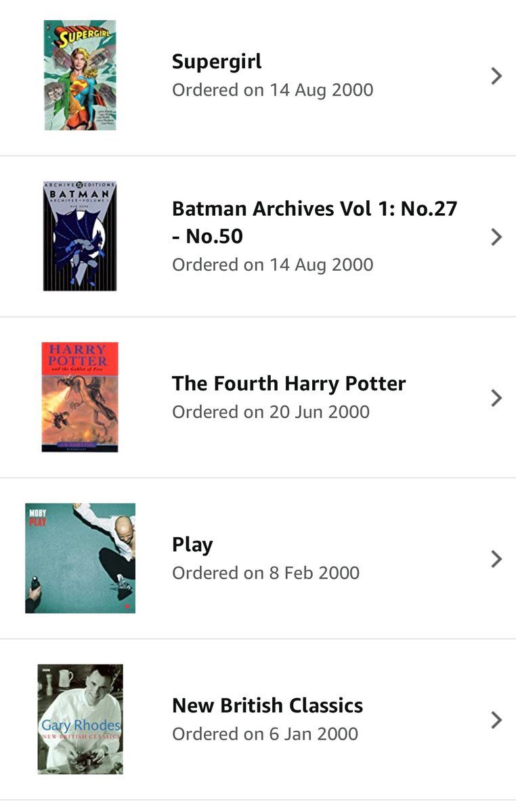Click the Harry Potter book cover
Screen dimensions: 516x812
pyautogui.click(x=80, y=397)
